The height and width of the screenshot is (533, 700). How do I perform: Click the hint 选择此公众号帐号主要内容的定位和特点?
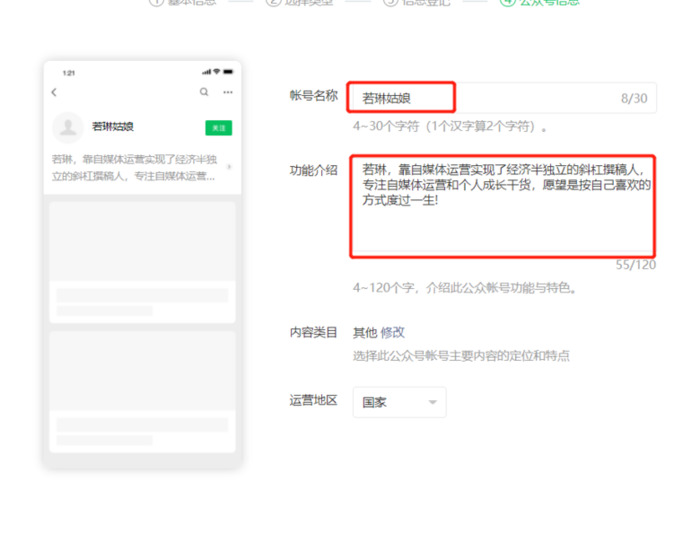pos(461,356)
